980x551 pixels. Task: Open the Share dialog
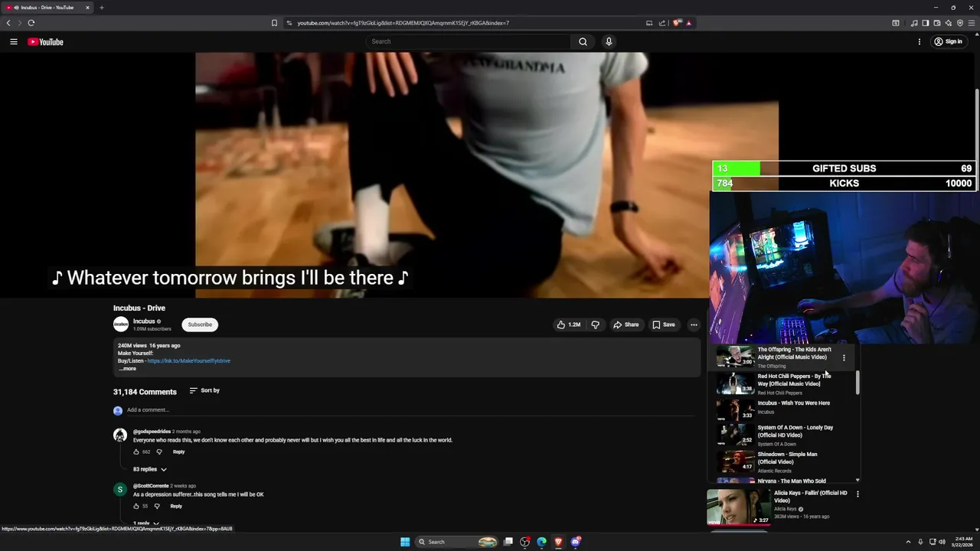pyautogui.click(x=626, y=324)
